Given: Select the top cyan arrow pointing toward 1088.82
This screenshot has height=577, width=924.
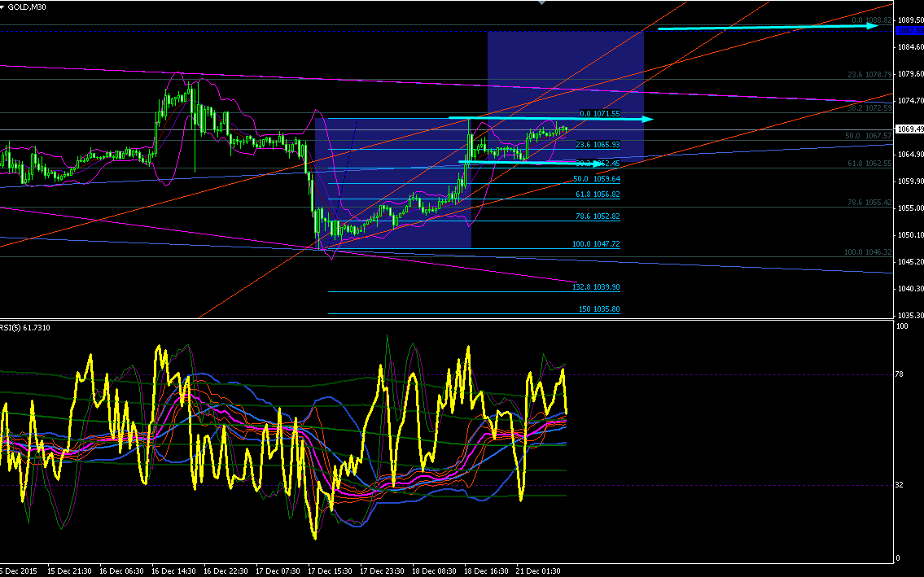Looking at the screenshot, I should pos(769,27).
